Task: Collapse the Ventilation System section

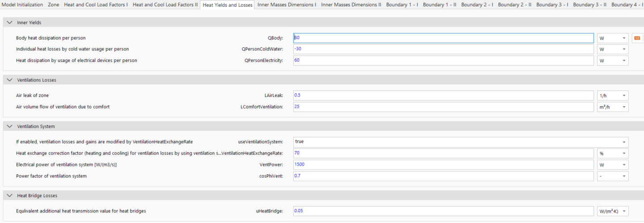Action: (x=10, y=126)
